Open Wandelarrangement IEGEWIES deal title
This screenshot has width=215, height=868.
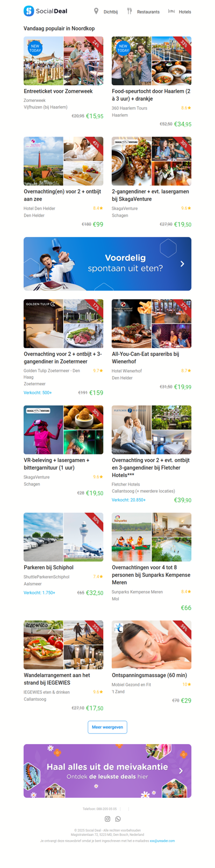(x=57, y=679)
